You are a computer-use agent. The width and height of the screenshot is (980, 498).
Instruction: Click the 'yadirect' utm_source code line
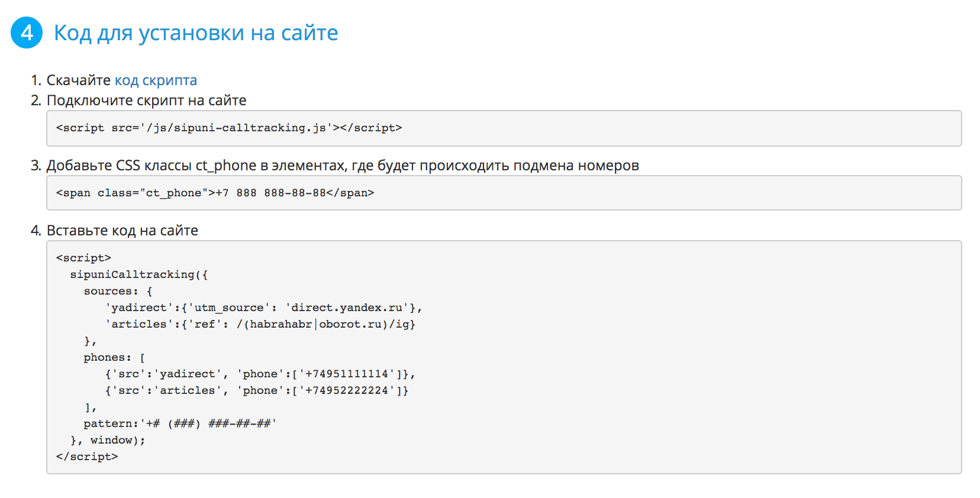pos(263,308)
